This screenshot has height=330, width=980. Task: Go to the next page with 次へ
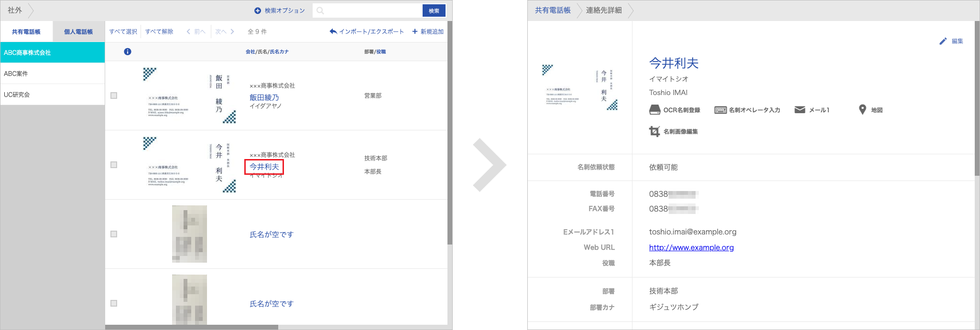click(x=225, y=32)
